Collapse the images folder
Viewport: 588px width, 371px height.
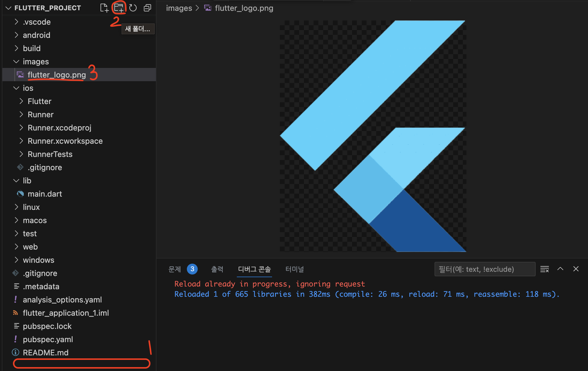[36, 62]
